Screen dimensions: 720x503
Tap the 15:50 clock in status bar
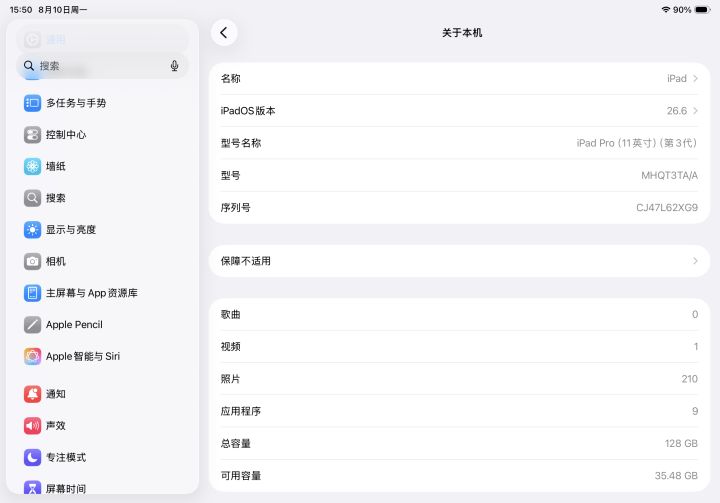coord(21,10)
